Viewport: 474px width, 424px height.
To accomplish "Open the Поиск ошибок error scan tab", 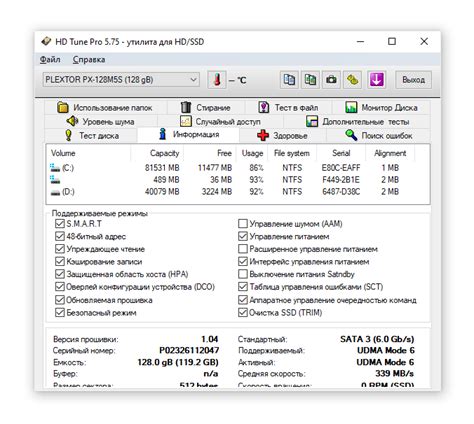I will coord(378,135).
